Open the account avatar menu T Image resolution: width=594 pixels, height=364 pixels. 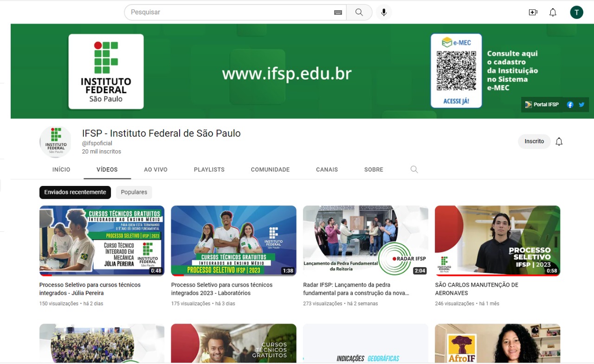tap(576, 13)
